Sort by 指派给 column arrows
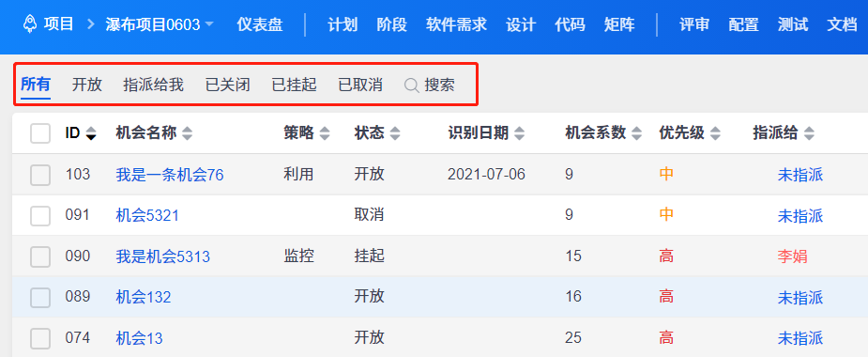868x357 pixels. coord(809,133)
